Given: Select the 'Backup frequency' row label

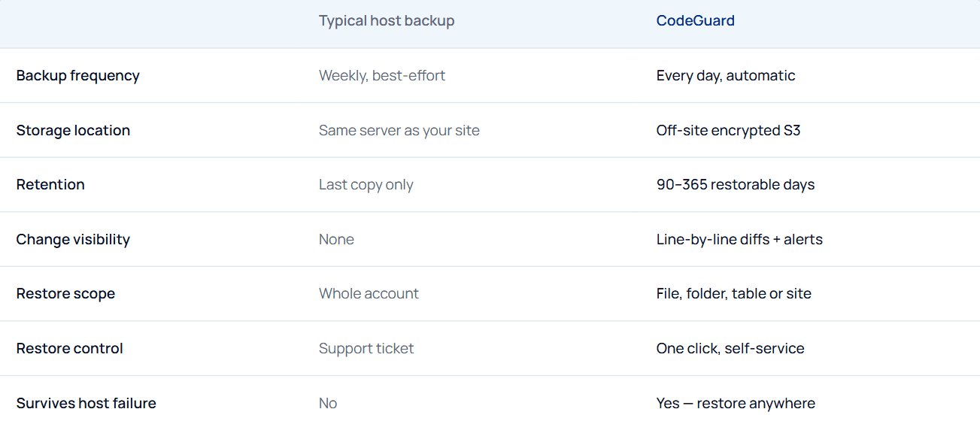Looking at the screenshot, I should [78, 76].
